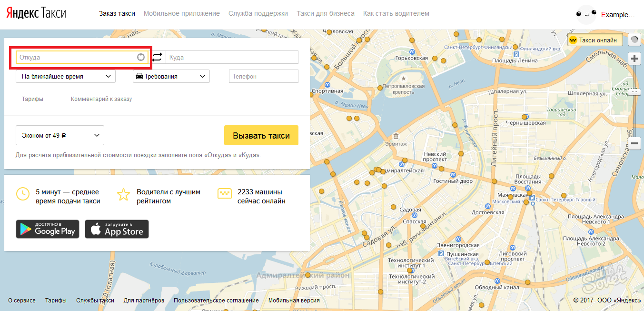This screenshot has height=311, width=644.
Task: Open the Для партнёров footer link
Action: 144,301
